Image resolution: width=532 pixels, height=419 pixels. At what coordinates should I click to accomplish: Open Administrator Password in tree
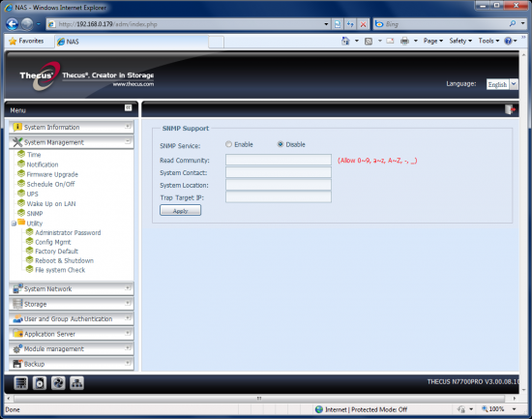tap(68, 232)
